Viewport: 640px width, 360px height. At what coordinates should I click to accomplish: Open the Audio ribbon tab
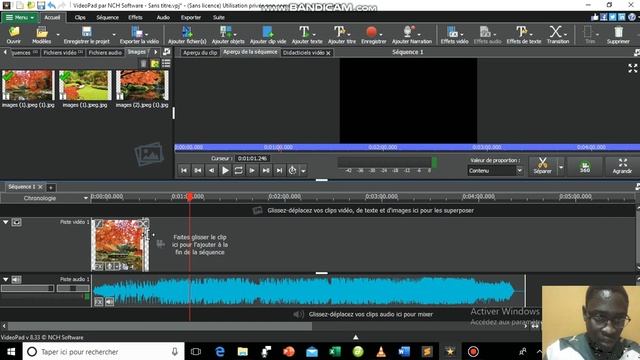pos(163,18)
